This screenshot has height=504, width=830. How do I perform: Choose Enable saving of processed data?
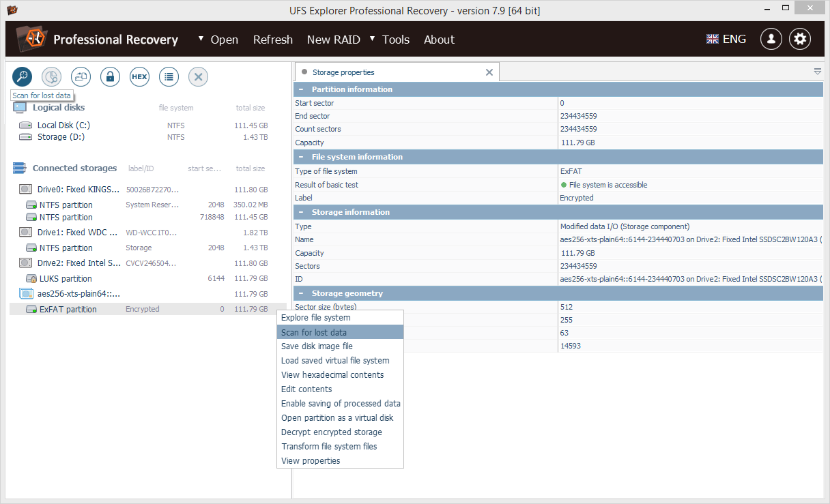pyautogui.click(x=340, y=404)
